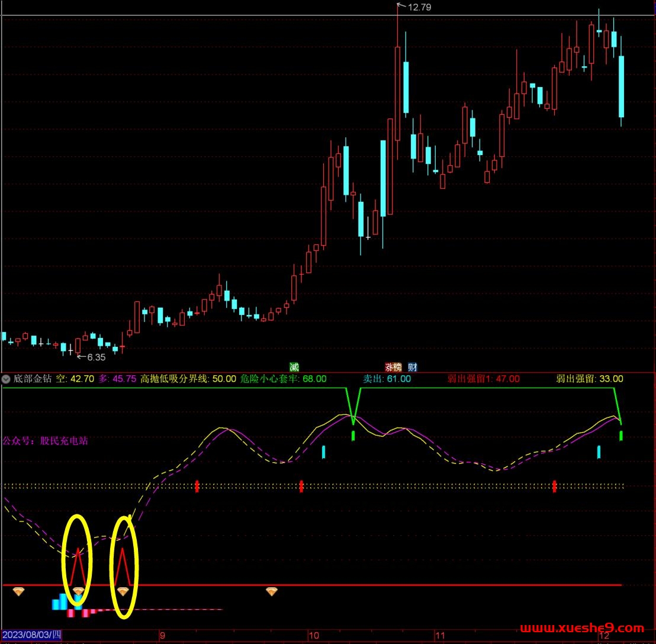The image size is (656, 644).
Task: Click the 2023/08/03 date label
Action: [x=32, y=635]
